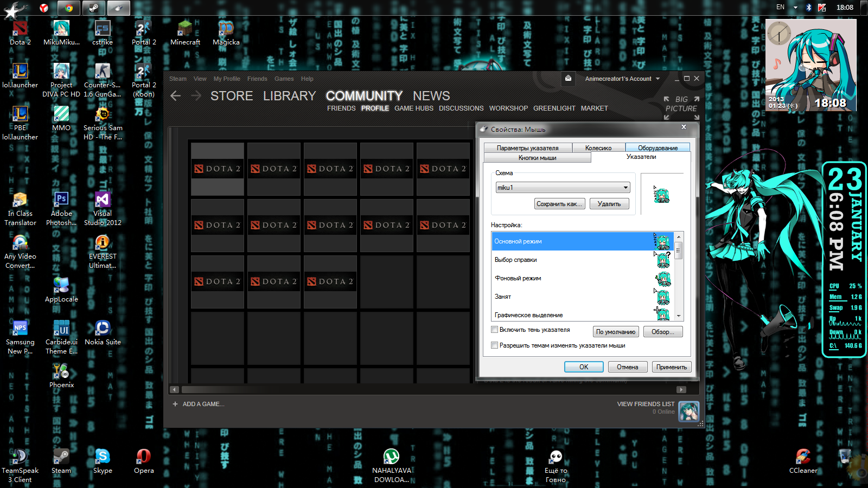Go to MARKET in community submenu
The width and height of the screenshot is (868, 488).
point(594,108)
